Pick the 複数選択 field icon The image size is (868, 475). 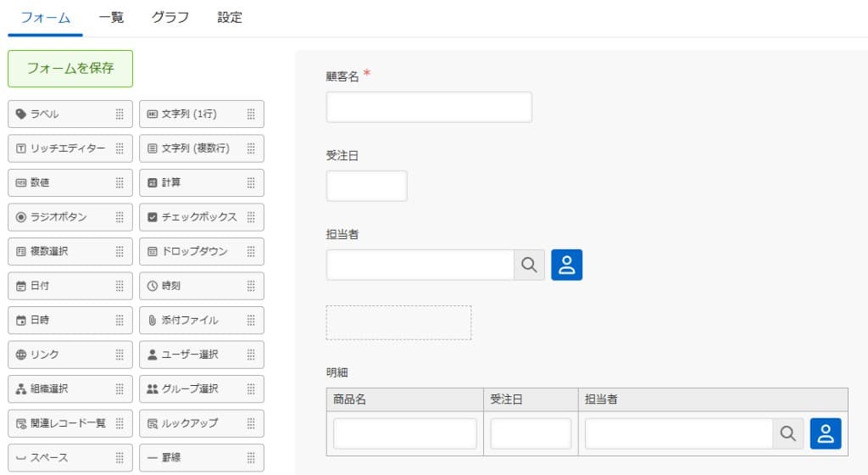(x=21, y=251)
